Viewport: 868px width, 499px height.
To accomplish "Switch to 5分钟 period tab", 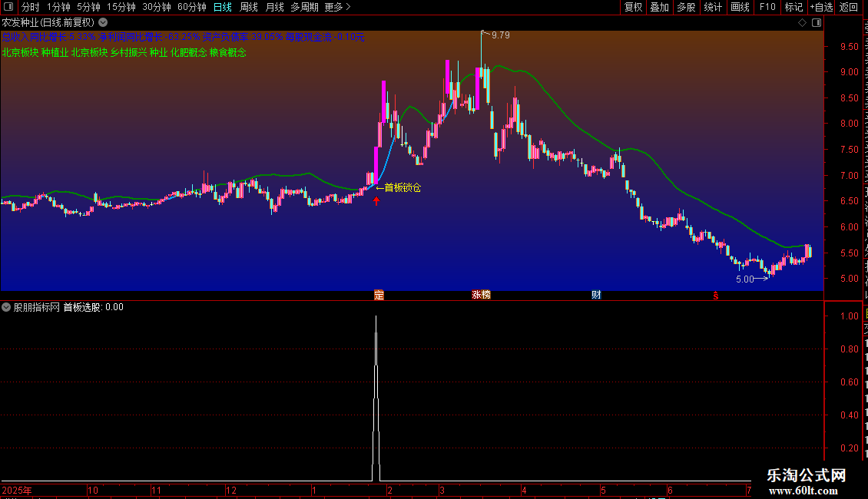I will click(88, 7).
